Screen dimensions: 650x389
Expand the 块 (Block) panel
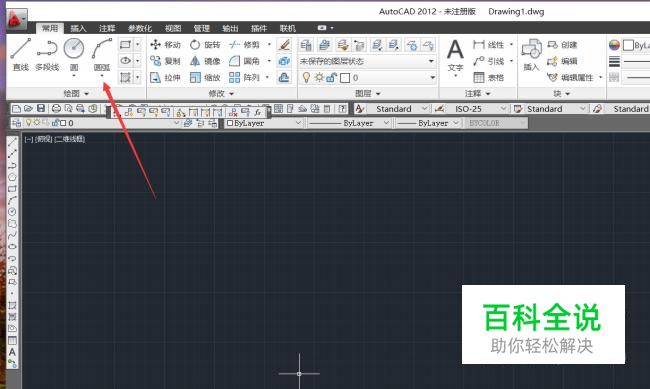[562, 93]
